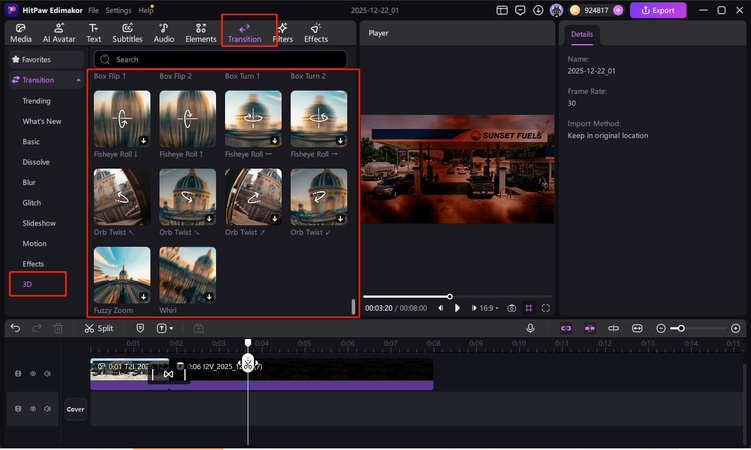Viewport: 751px width, 450px height.
Task: Click the transition list scrollbar
Action: (x=353, y=307)
